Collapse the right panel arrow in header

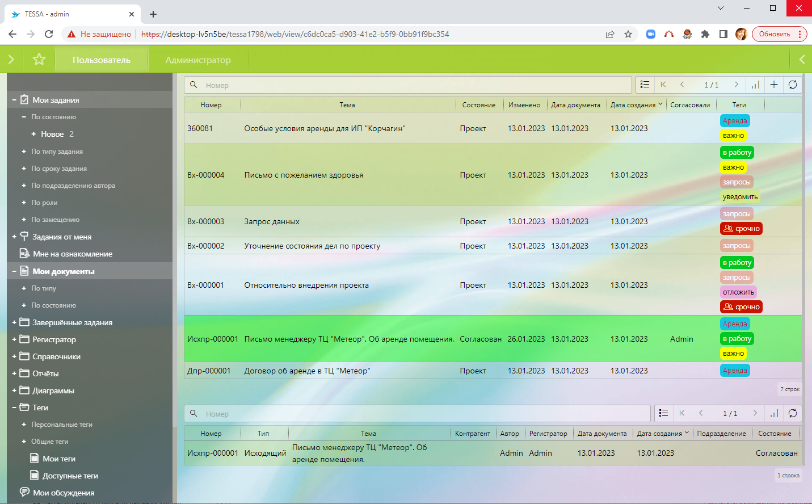[801, 59]
